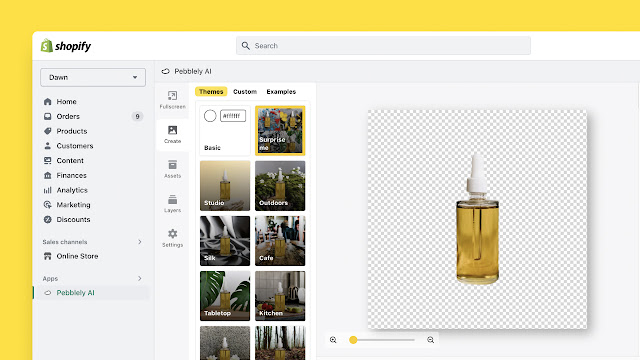Switch to the Themes tab
Viewport: 640px width, 360px height.
click(x=211, y=91)
